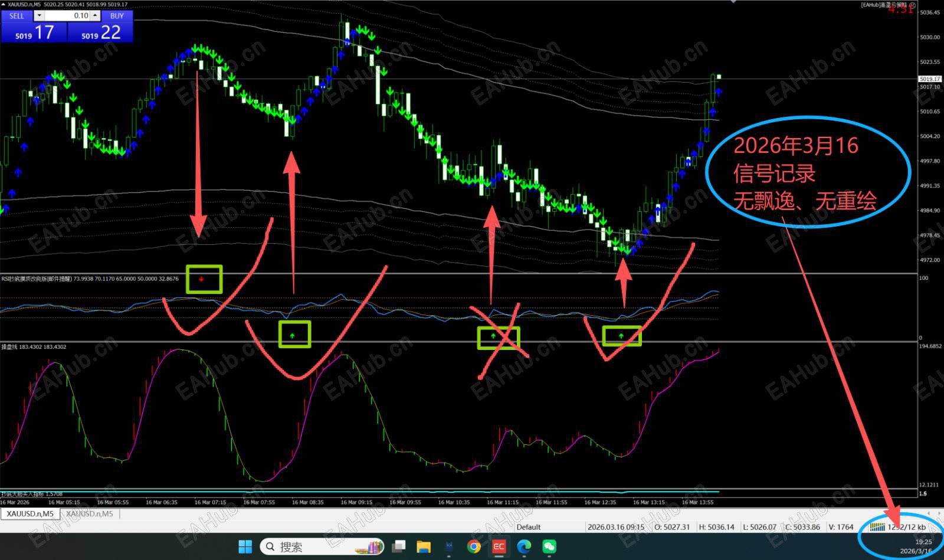Viewport: 944px width, 560px height.
Task: Click the SELL one-click trade button
Action: point(17,16)
